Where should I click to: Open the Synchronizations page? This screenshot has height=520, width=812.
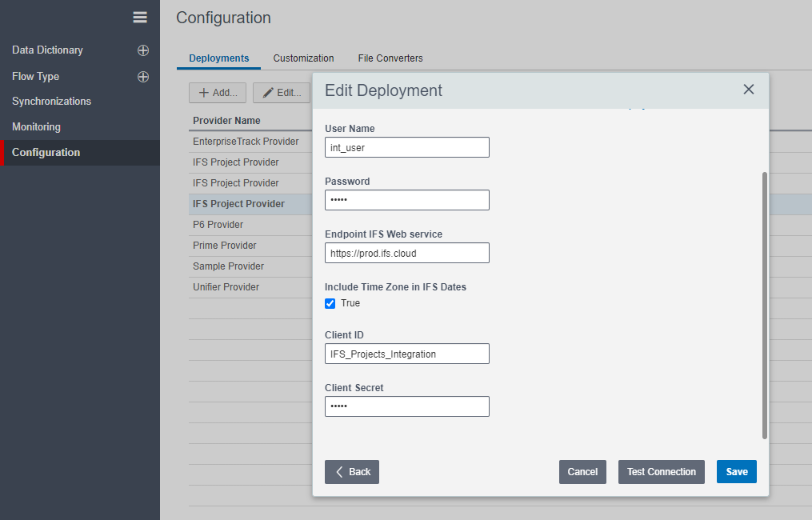point(51,102)
